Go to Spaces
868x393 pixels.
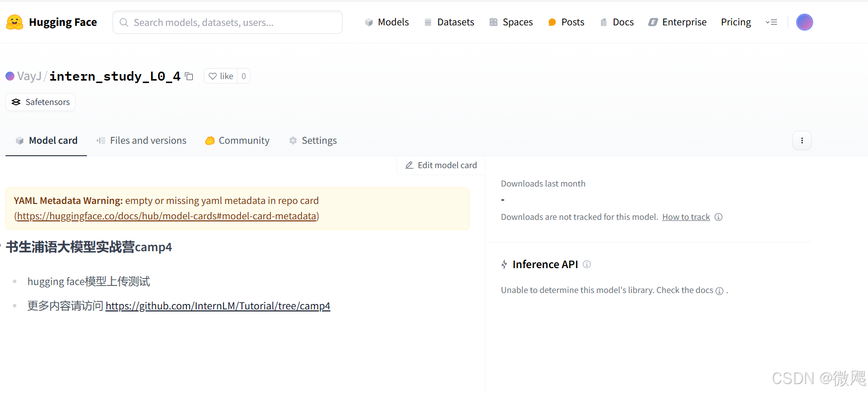[x=511, y=22]
